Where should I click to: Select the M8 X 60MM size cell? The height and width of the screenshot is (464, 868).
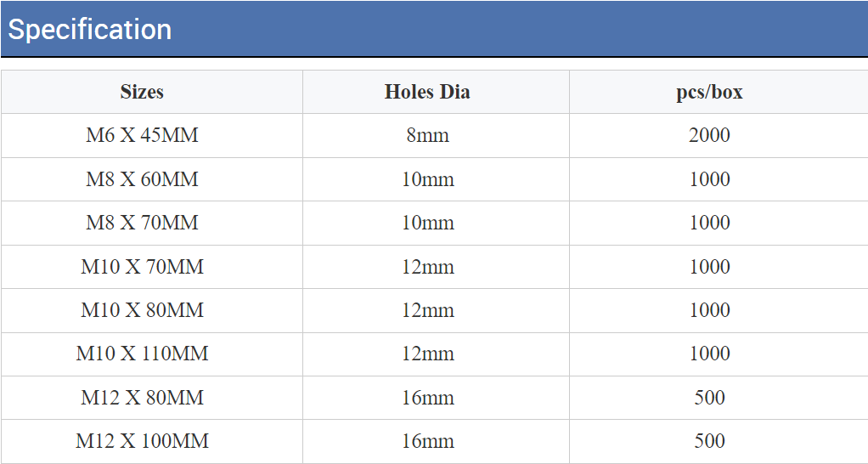142,179
